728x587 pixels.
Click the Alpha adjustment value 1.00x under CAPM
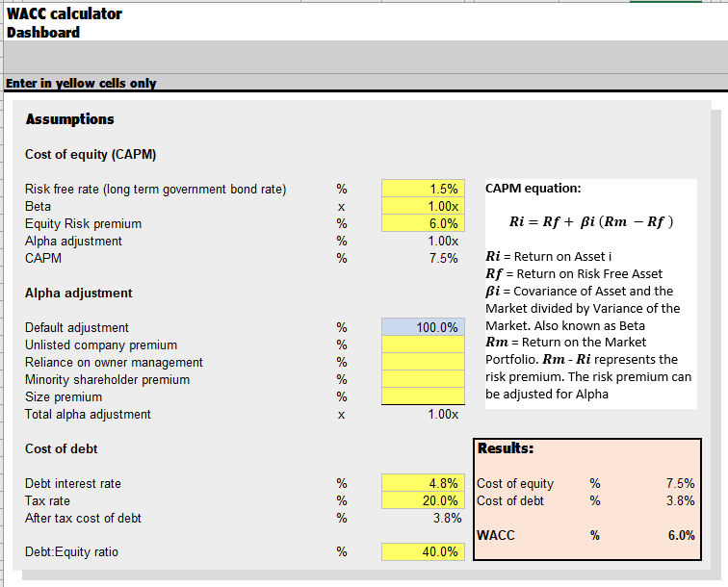(443, 242)
